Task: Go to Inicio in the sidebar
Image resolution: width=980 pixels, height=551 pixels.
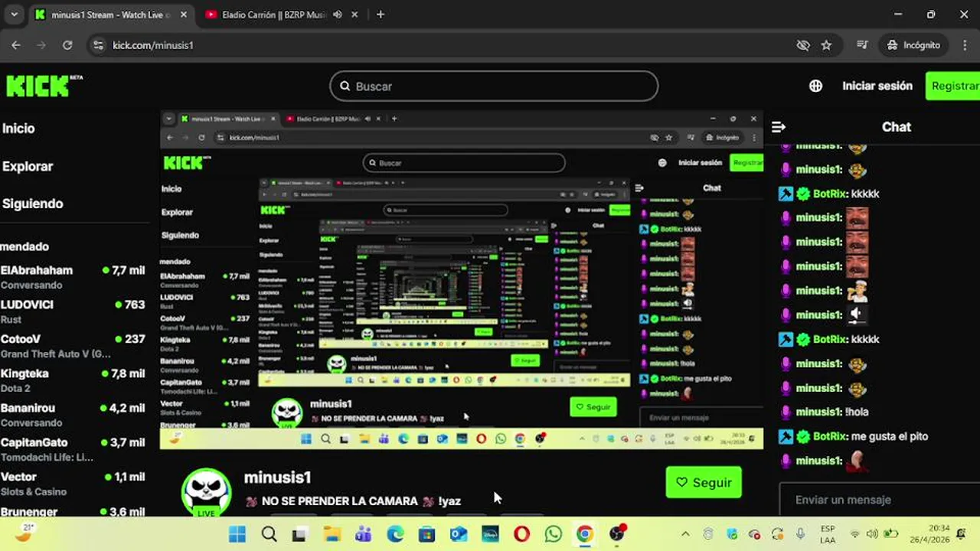Action: coord(18,129)
